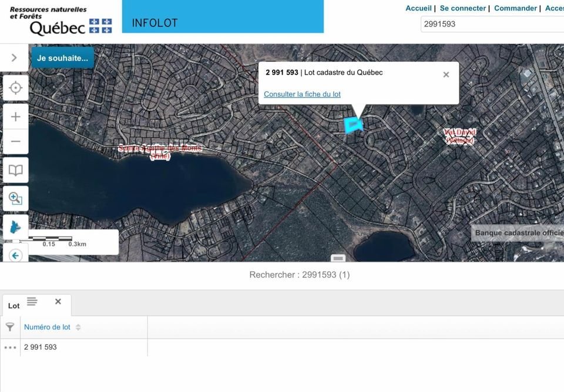Open row actions for lot 2 991 593
Image resolution: width=564 pixels, height=392 pixels.
[10, 347]
